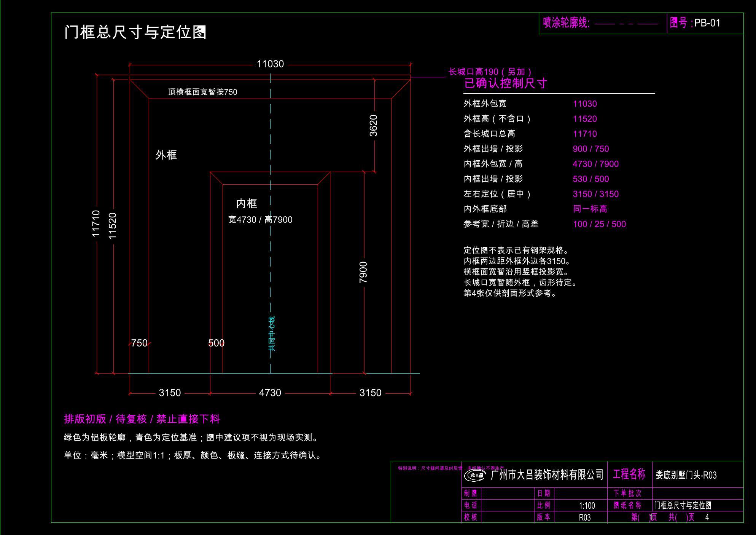Click the note 顶横框面宽暂按750
The width and height of the screenshot is (756, 535).
point(203,92)
